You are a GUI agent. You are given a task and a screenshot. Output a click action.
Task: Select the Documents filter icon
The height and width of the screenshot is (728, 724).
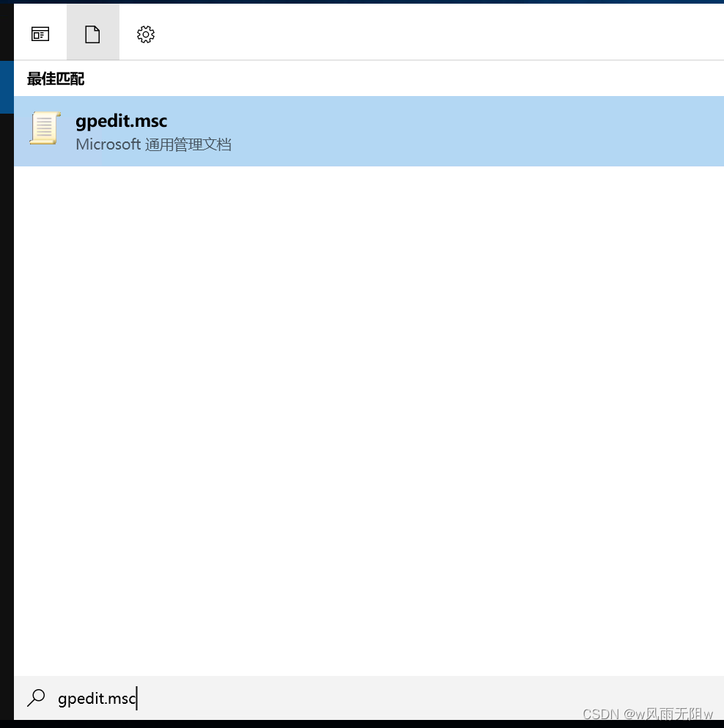(92, 34)
